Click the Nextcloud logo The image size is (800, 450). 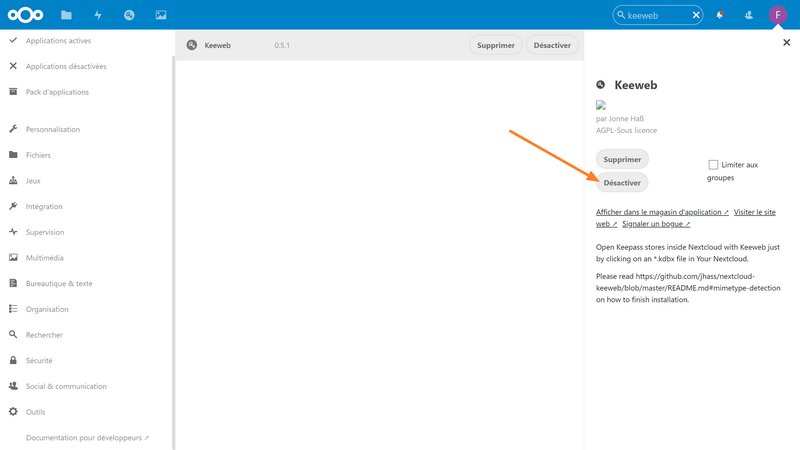(x=25, y=15)
